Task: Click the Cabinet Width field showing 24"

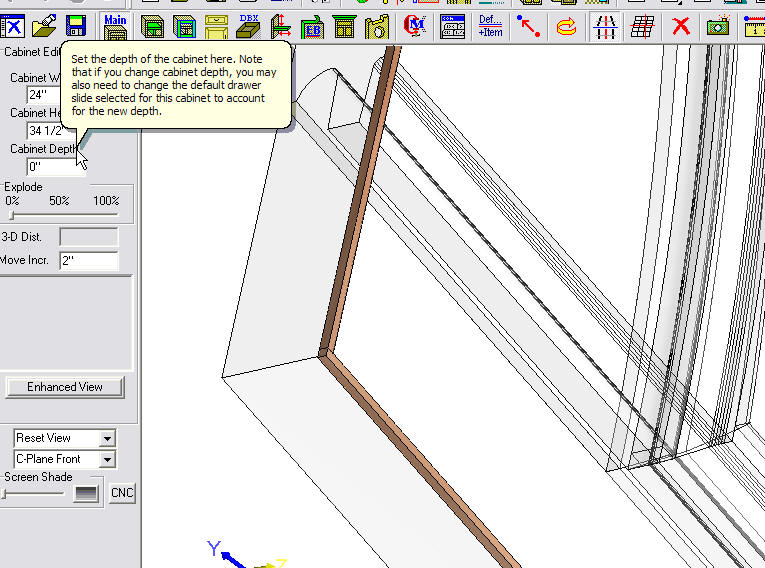Action: point(44,95)
